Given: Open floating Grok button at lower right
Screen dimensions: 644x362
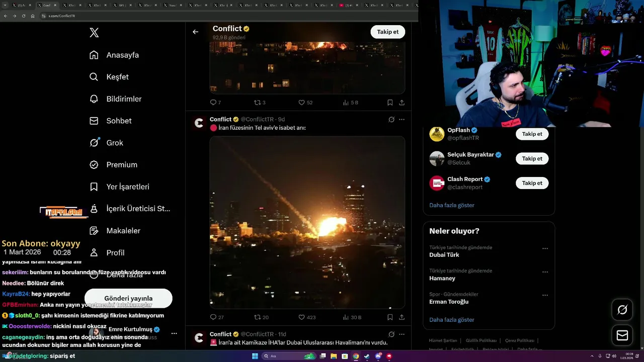Looking at the screenshot, I should pyautogui.click(x=622, y=310).
